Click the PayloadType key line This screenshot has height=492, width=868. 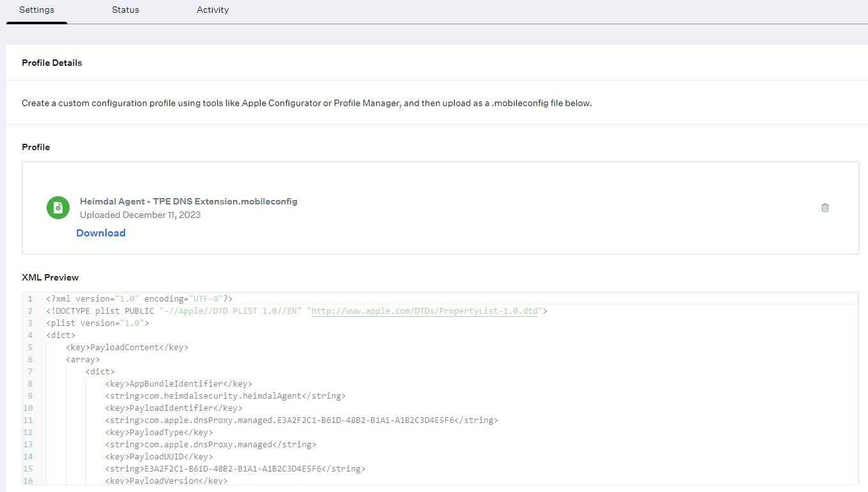click(159, 433)
